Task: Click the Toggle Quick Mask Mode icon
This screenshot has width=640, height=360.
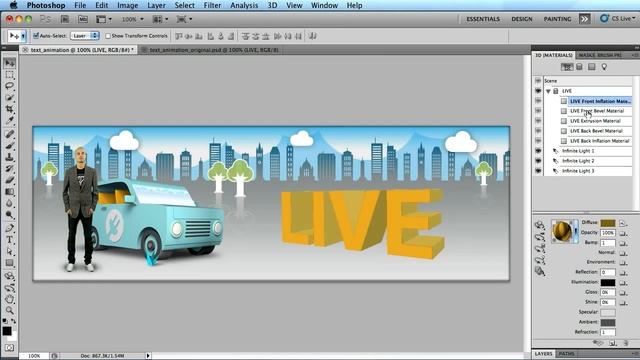Action: point(9,348)
